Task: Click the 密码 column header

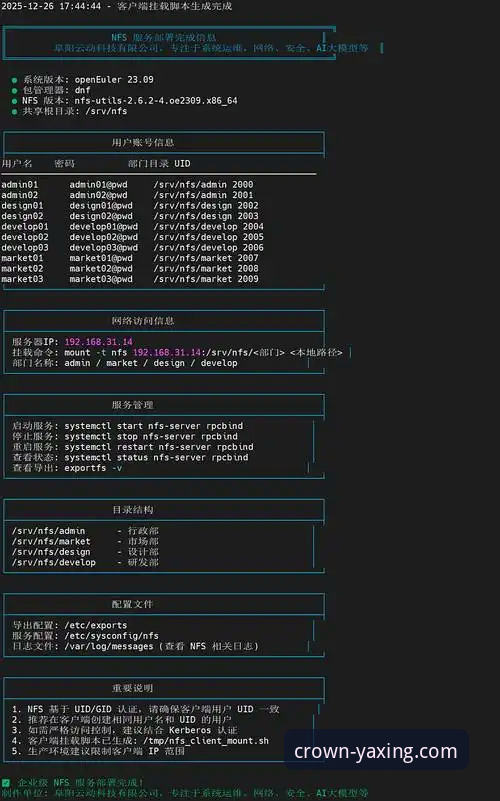Action: (x=64, y=163)
